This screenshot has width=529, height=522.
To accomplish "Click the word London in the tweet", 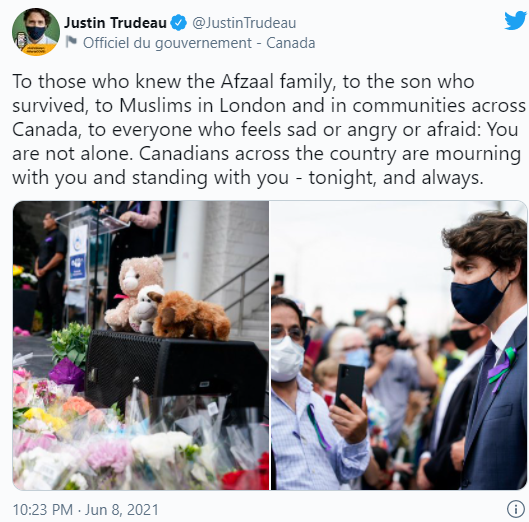I will pyautogui.click(x=253, y=105).
